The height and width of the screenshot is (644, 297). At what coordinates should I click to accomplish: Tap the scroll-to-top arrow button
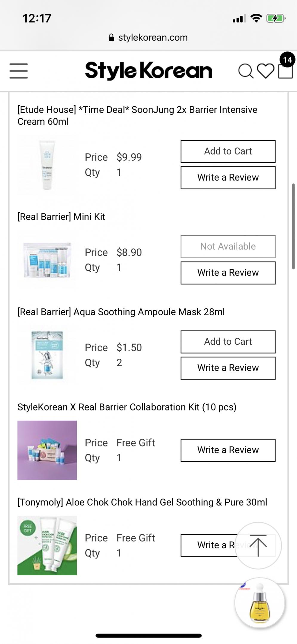[x=258, y=545]
